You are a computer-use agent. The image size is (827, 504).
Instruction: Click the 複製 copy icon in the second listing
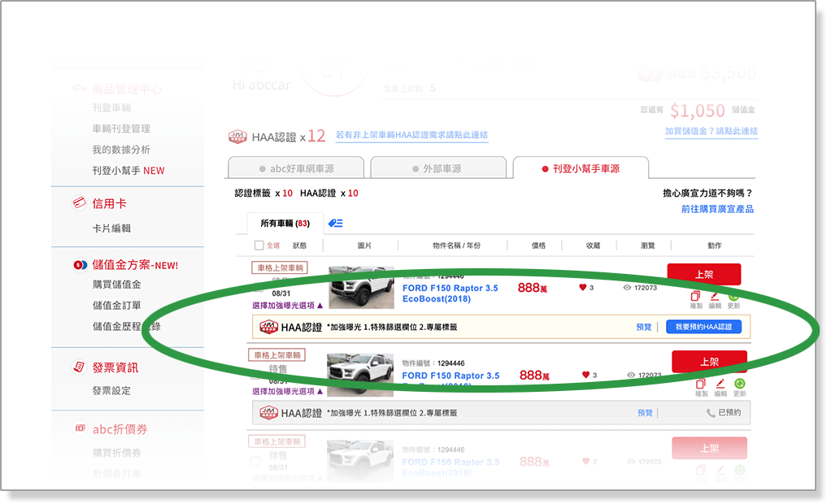coord(701,384)
